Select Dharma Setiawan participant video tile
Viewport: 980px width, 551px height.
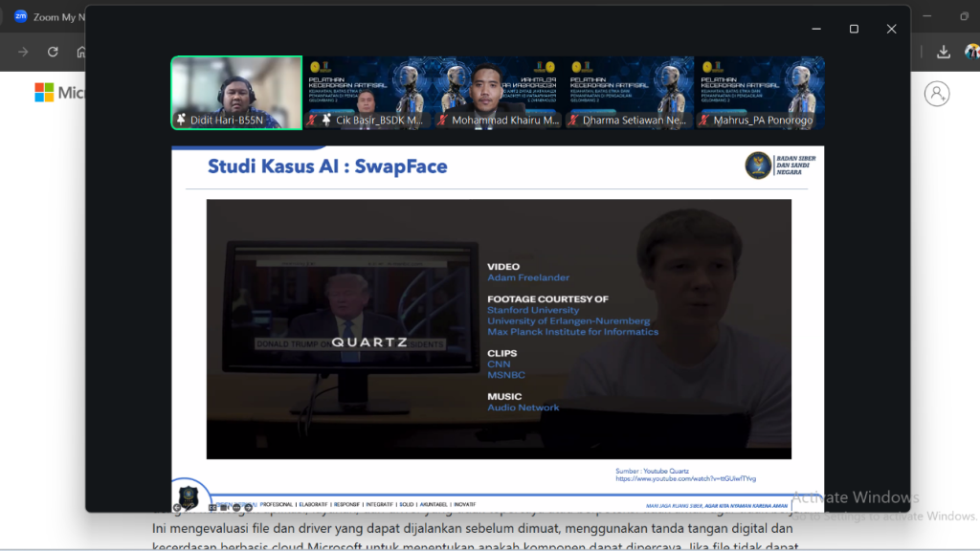click(628, 93)
